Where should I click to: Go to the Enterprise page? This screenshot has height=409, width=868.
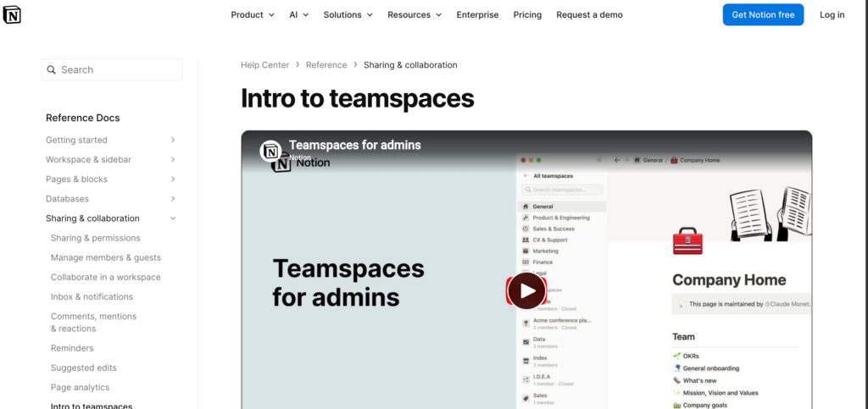[x=477, y=14]
